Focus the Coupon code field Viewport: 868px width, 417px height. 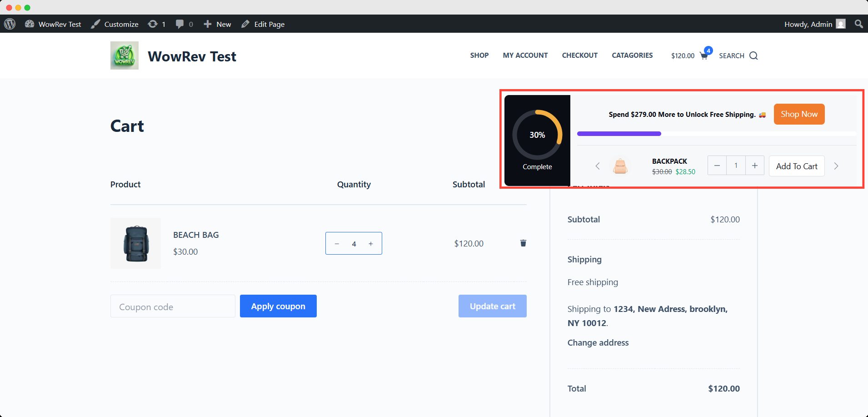pyautogui.click(x=173, y=306)
